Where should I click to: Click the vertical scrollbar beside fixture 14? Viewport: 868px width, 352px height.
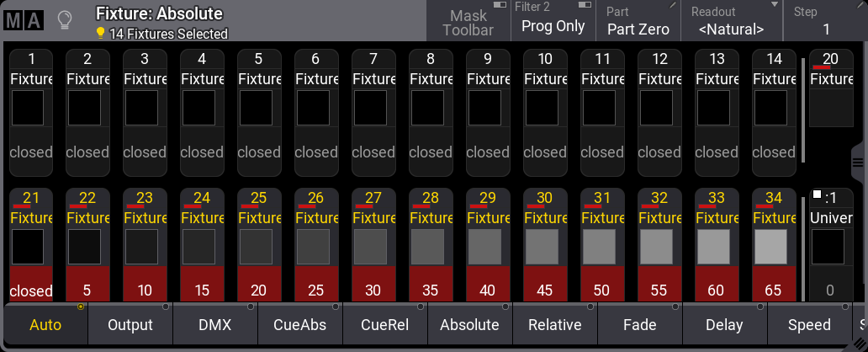(x=803, y=105)
